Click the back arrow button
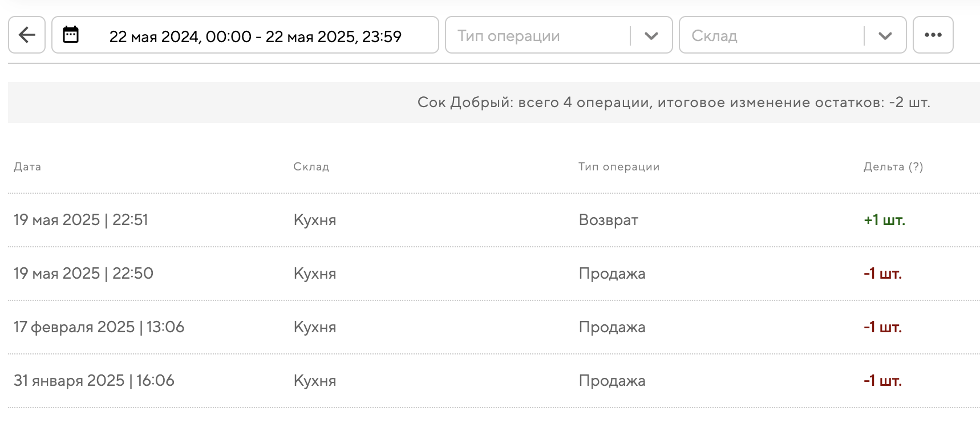Viewport: 980px width, 424px height. coord(27,35)
